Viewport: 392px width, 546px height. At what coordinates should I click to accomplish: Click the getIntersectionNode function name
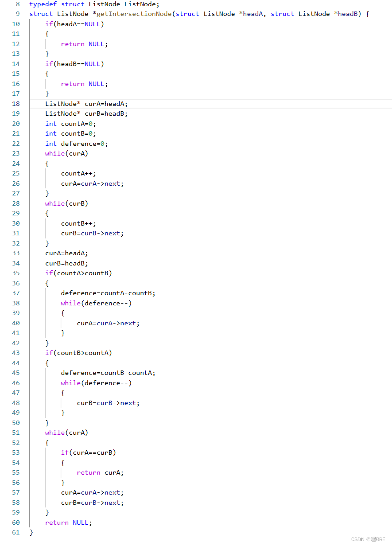[134, 14]
